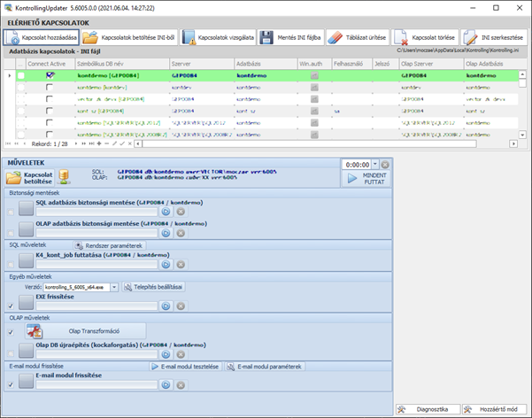Open the Verzió version dropdown

point(115,288)
